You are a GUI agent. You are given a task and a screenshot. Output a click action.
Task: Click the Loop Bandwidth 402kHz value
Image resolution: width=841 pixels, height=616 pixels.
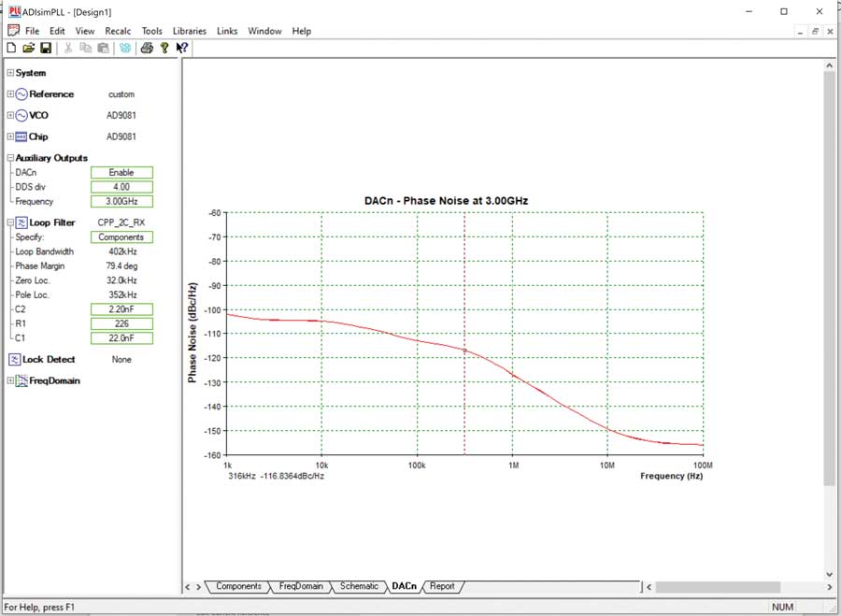tap(122, 251)
